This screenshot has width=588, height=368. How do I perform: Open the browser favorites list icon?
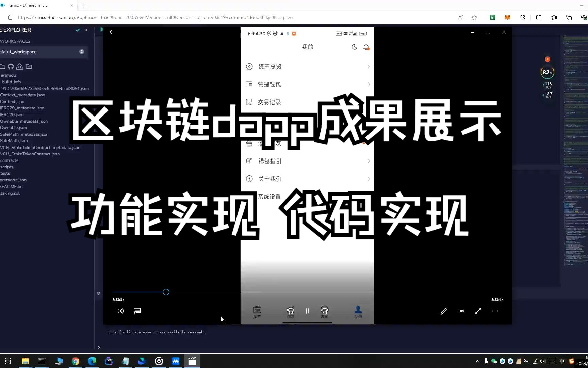(554, 17)
